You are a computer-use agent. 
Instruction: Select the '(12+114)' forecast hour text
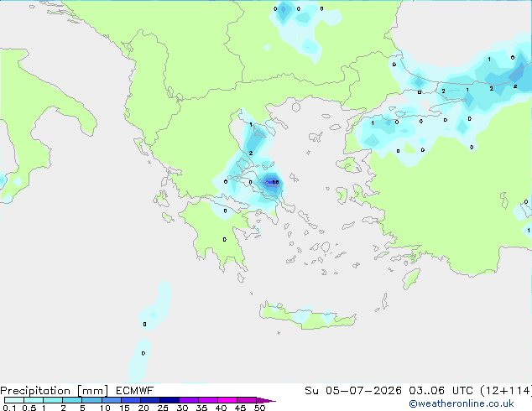[x=505, y=391]
